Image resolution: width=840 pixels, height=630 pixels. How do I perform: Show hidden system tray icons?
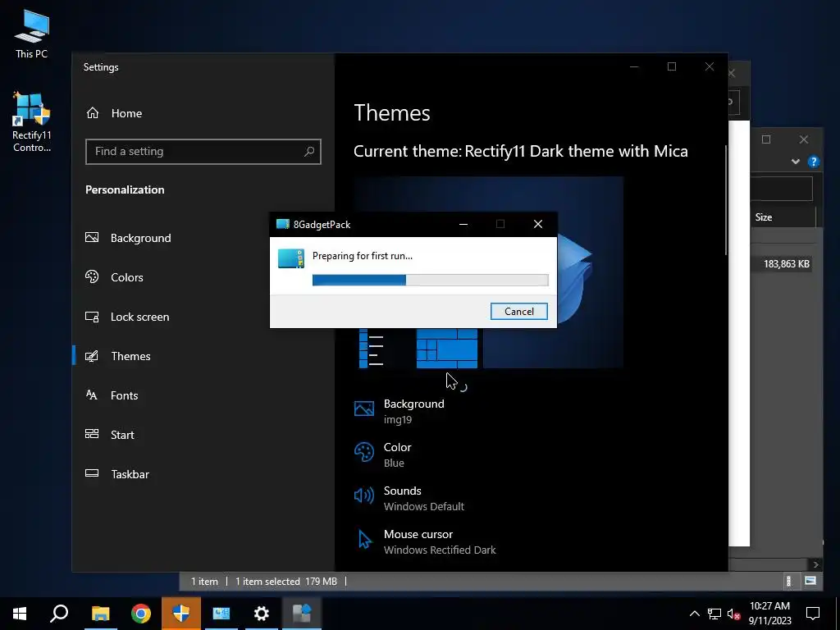694,614
